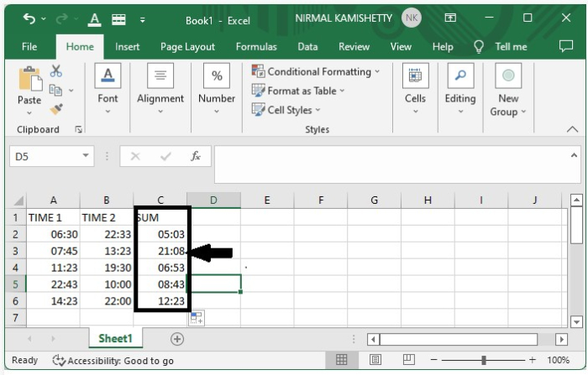The width and height of the screenshot is (588, 375).
Task: Open the Copy dropdown arrow
Action: 71,91
